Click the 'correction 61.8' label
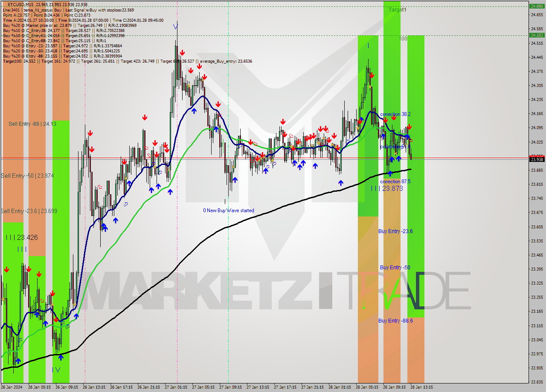The width and height of the screenshot is (546, 392). [395, 147]
